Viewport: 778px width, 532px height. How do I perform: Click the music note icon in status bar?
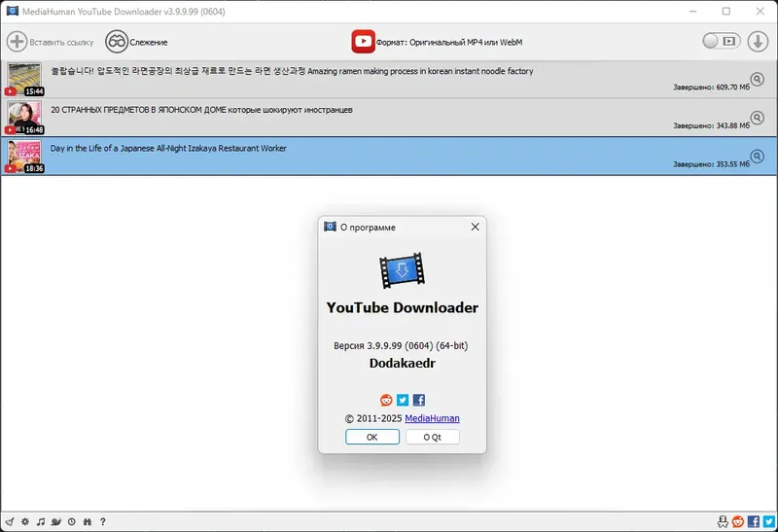[41, 521]
